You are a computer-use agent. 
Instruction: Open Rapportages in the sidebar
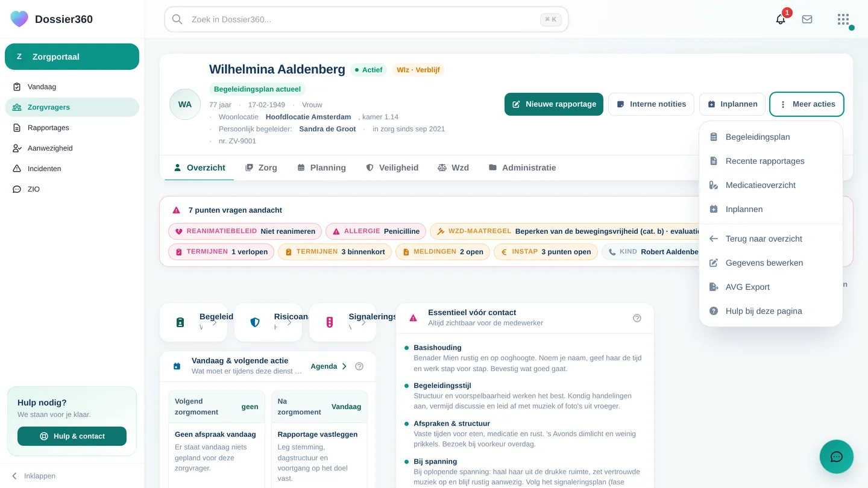pyautogui.click(x=72, y=128)
